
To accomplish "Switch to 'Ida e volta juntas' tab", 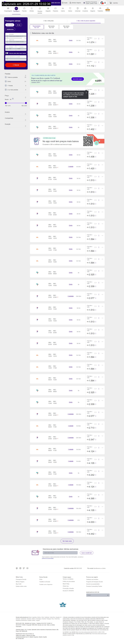I will (x=48, y=21).
